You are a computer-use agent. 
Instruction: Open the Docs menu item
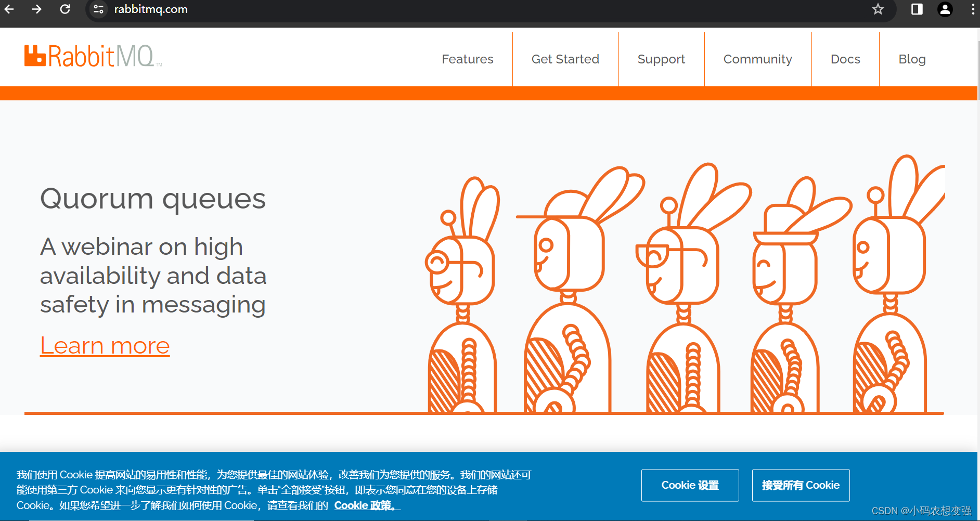coord(845,59)
